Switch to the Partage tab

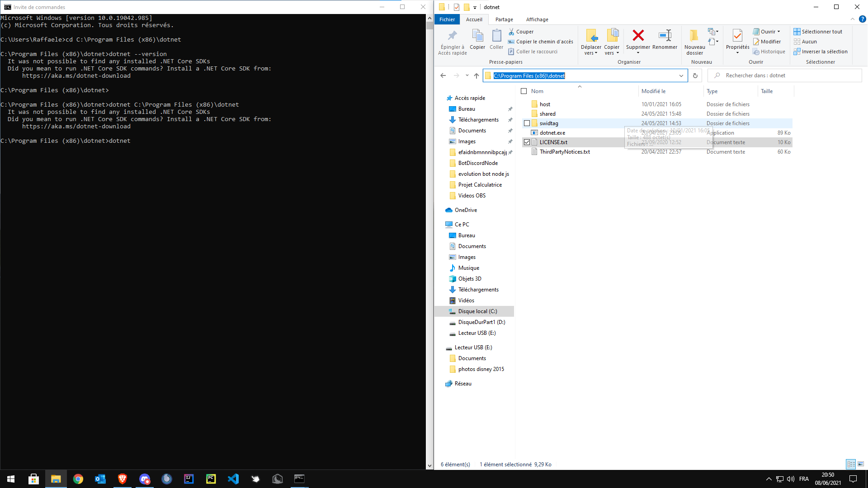pyautogui.click(x=504, y=19)
